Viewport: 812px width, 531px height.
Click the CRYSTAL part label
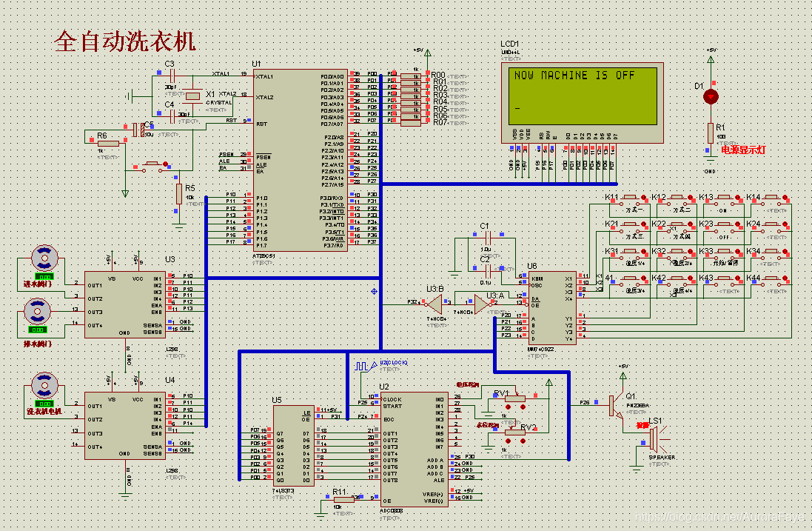click(x=218, y=103)
